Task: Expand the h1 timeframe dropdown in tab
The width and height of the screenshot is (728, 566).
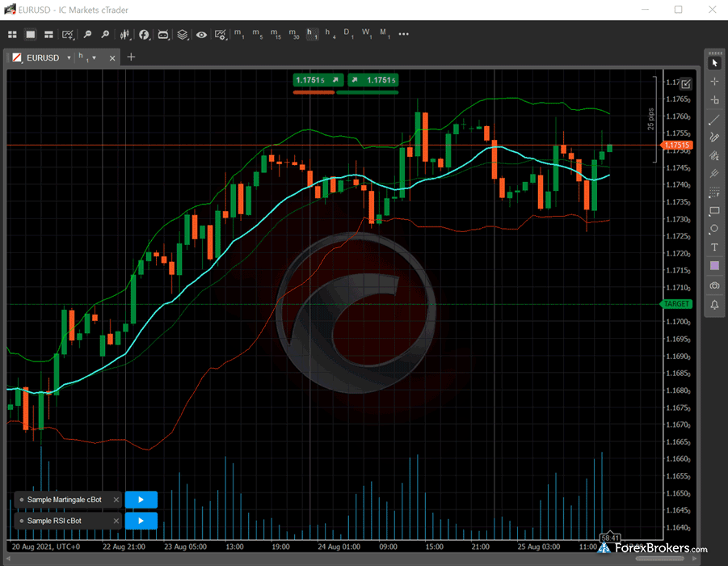Action: [95, 57]
